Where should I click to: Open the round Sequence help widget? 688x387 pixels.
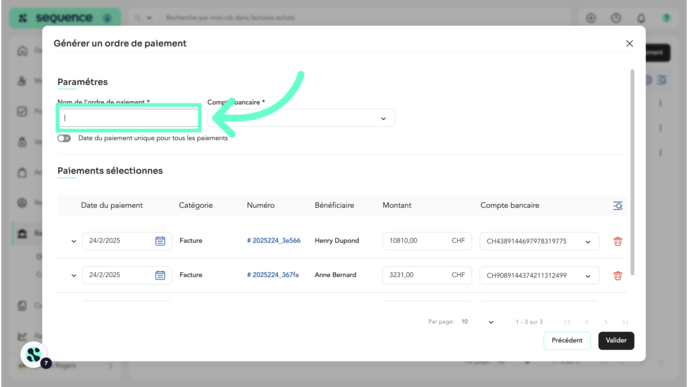pos(34,355)
